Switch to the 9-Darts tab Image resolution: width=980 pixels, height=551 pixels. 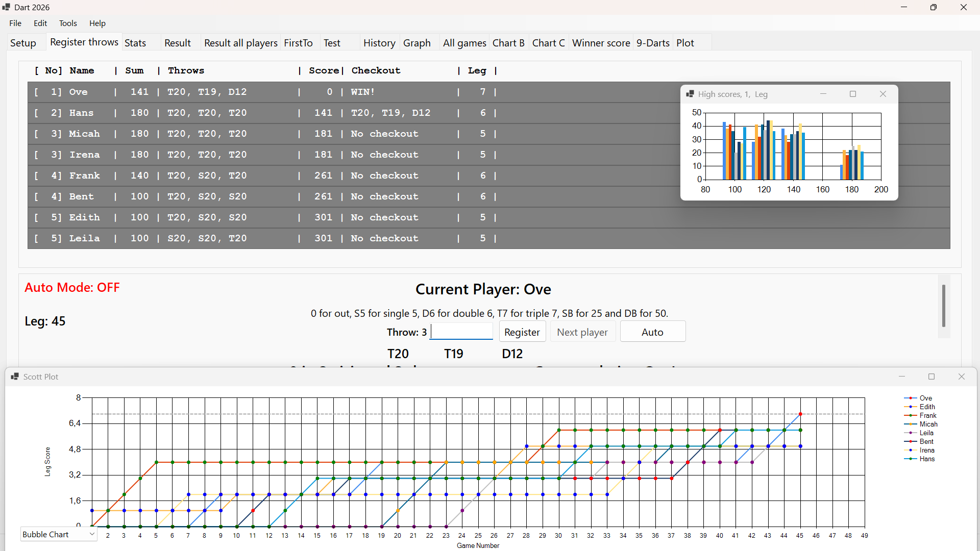pyautogui.click(x=653, y=43)
